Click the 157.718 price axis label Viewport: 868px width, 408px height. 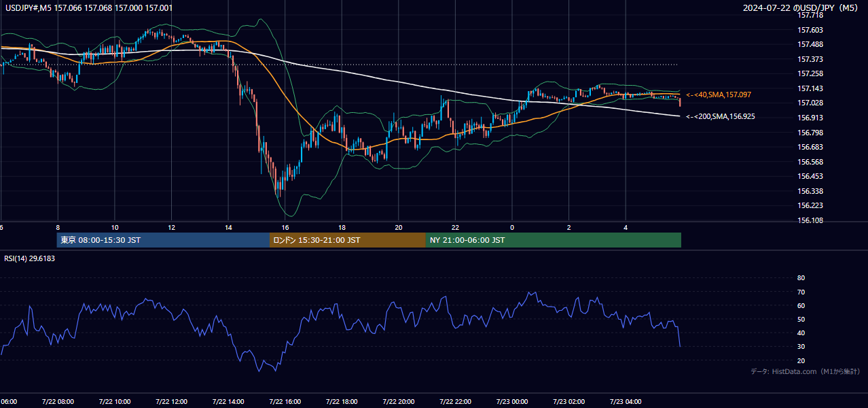(810, 15)
